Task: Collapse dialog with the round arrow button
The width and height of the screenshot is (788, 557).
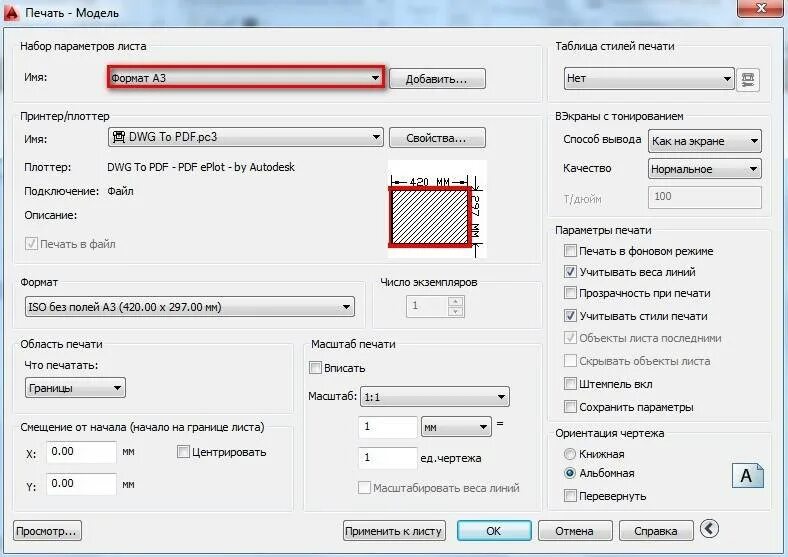Action: click(709, 528)
